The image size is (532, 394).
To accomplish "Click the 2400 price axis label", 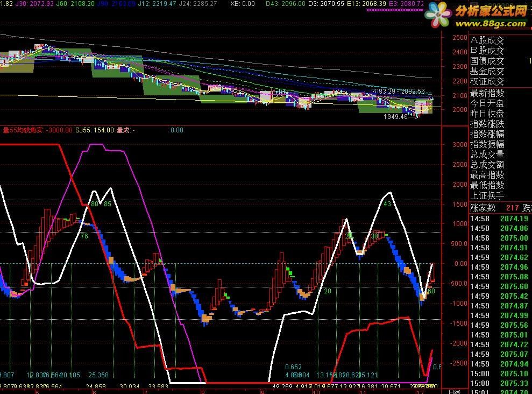I will 460,52.
